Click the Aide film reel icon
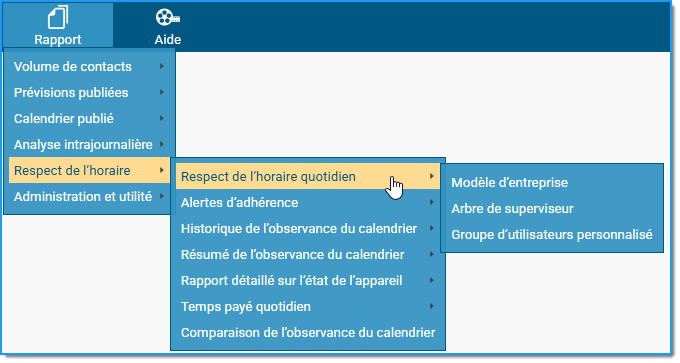The height and width of the screenshot is (363, 680). pyautogui.click(x=167, y=17)
